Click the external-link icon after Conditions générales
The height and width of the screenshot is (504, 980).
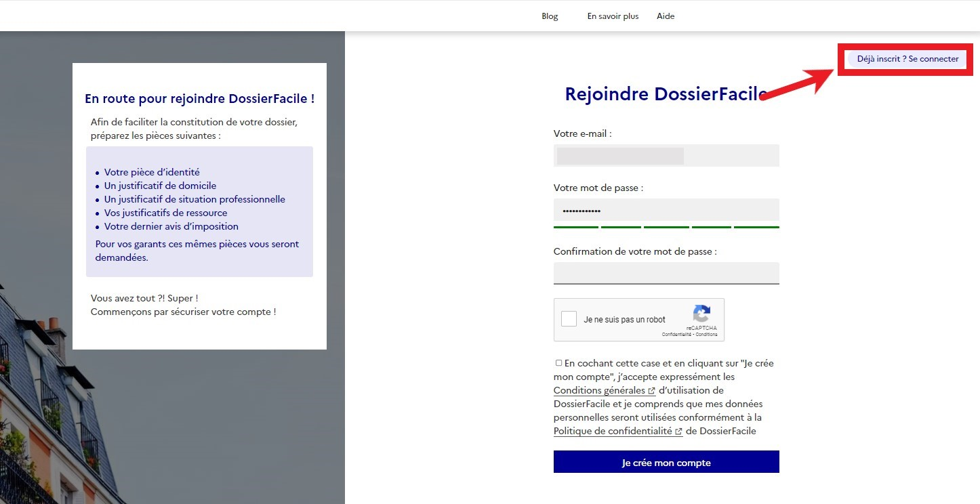pyautogui.click(x=652, y=391)
